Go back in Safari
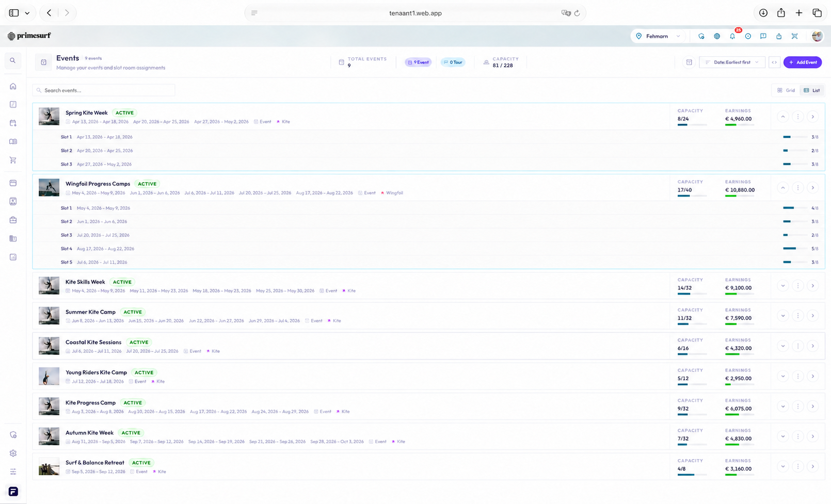831x504 pixels. [x=49, y=13]
